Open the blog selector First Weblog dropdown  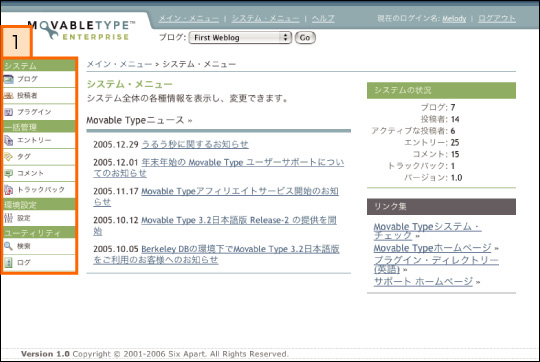240,38
